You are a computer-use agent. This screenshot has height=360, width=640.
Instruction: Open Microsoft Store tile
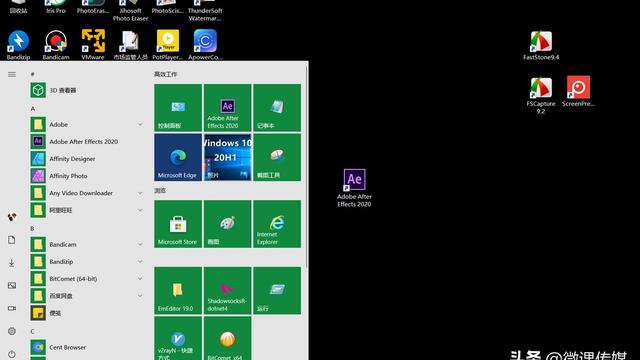point(178,224)
